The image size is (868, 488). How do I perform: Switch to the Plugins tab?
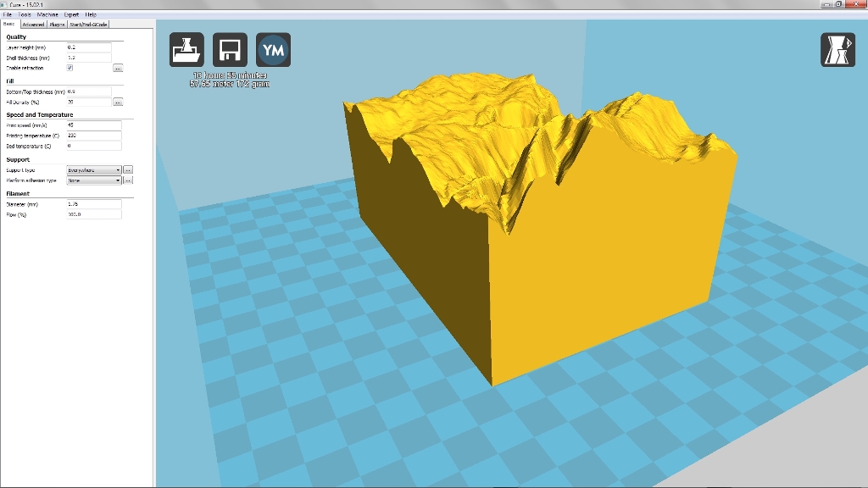[57, 25]
